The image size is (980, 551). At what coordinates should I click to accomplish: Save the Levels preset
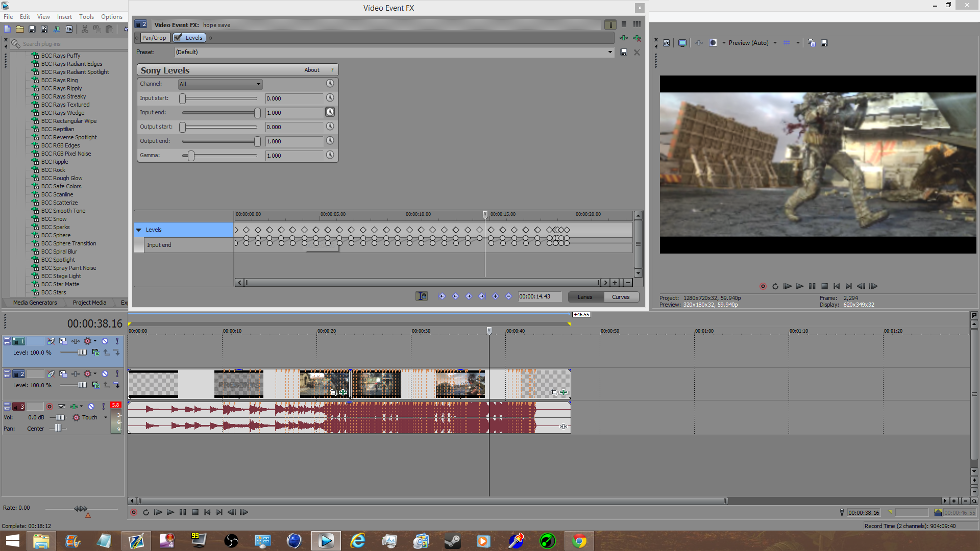[623, 52]
